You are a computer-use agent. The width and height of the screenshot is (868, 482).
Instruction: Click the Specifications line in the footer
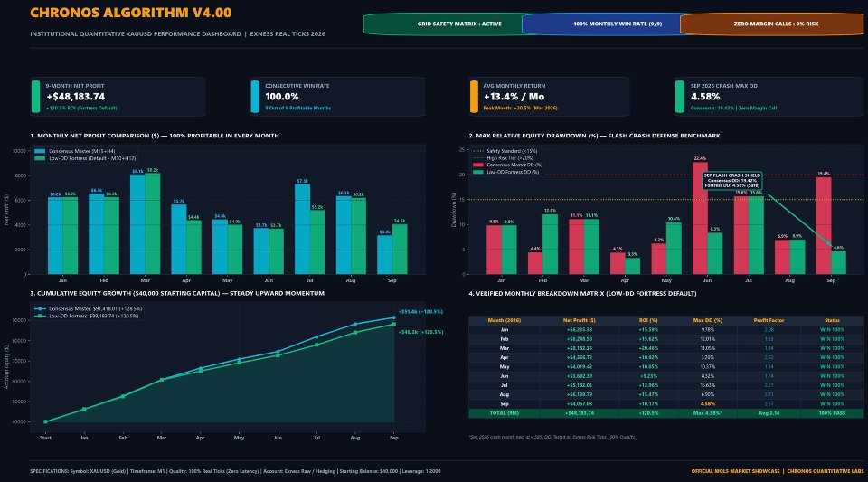click(235, 471)
